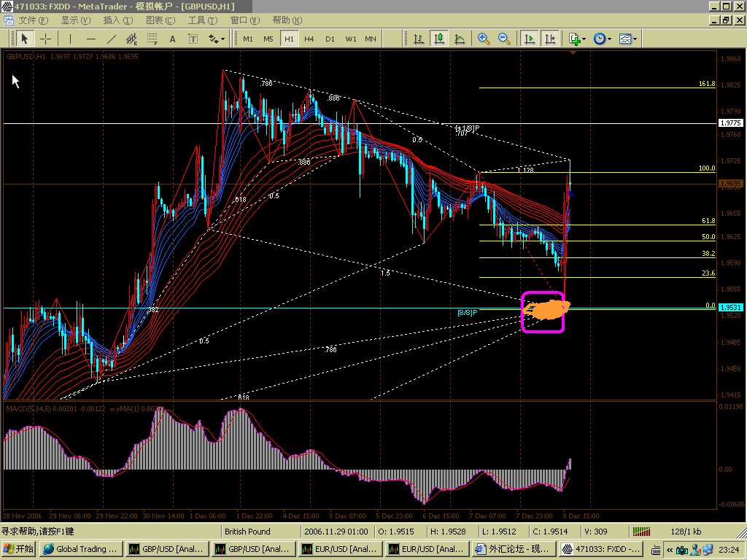Draw a vertical line on chart
This screenshot has width=747, height=560.
(x=70, y=39)
